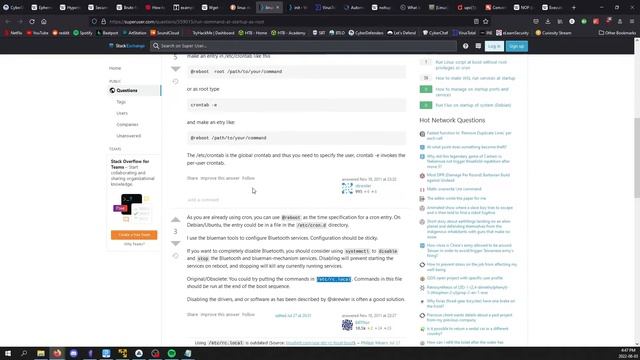Image resolution: width=640 pixels, height=360 pixels.
Task: Open the Firefox downloads icon
Action: point(548,22)
